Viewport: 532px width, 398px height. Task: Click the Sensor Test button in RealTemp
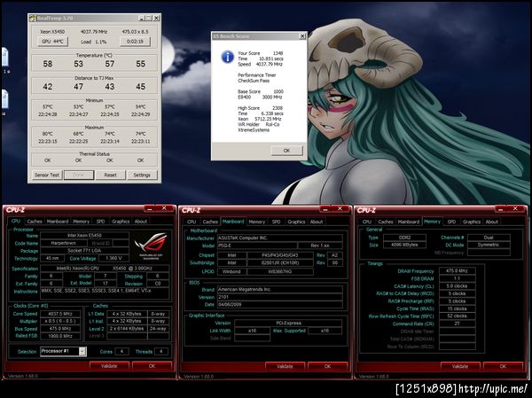click(47, 176)
